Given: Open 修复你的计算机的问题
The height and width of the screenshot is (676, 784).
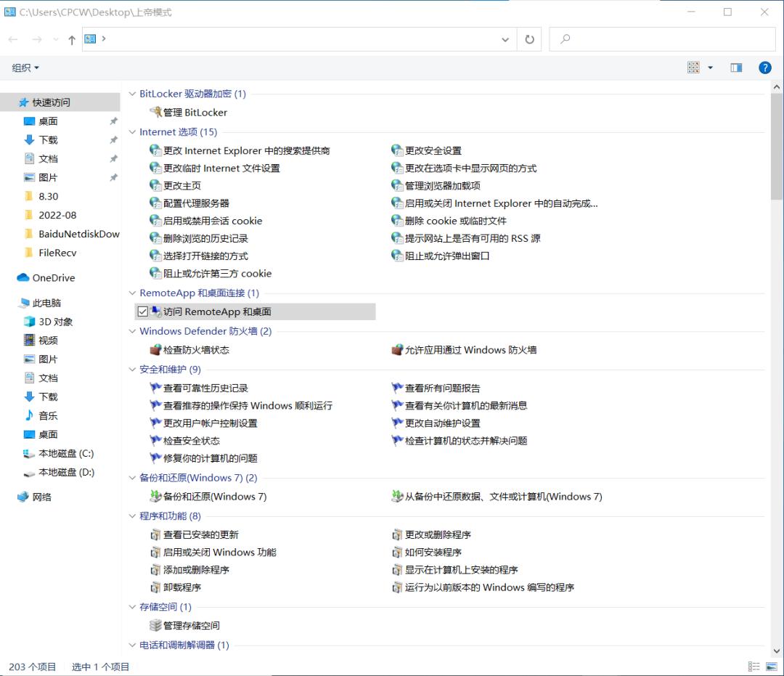Looking at the screenshot, I should click(x=210, y=458).
